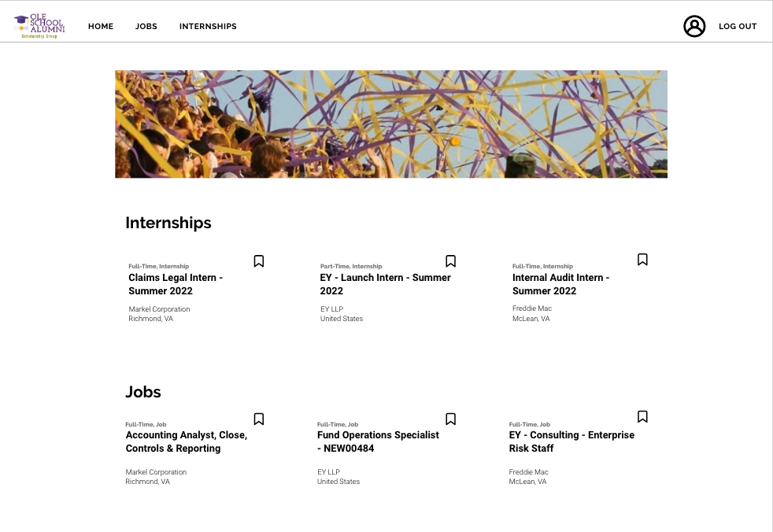Go to the Home menu item
The image size is (773, 532).
pos(101,27)
